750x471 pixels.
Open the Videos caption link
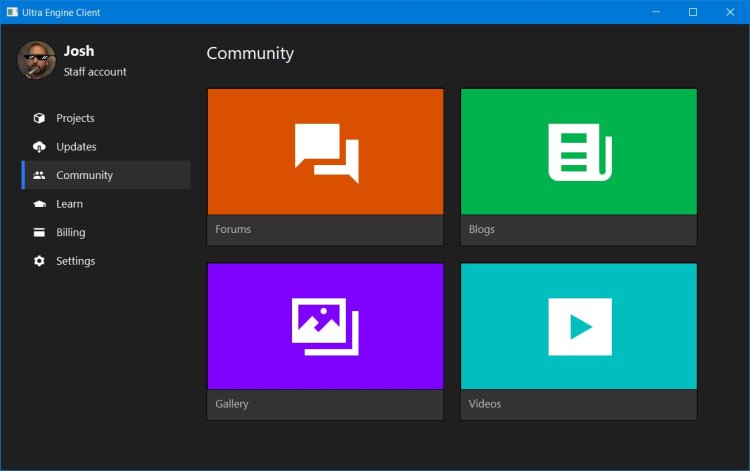[485, 404]
